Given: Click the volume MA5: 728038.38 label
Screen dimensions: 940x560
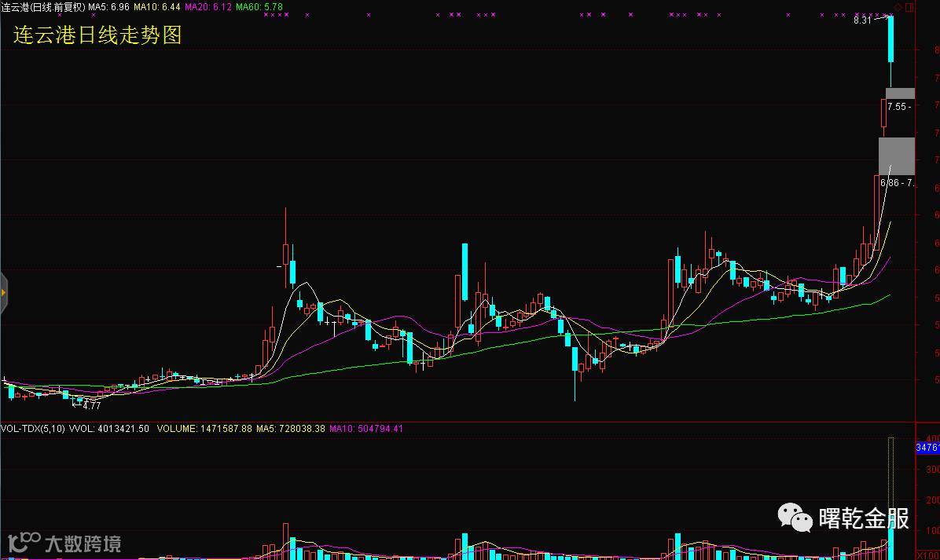Looking at the screenshot, I should point(291,429).
